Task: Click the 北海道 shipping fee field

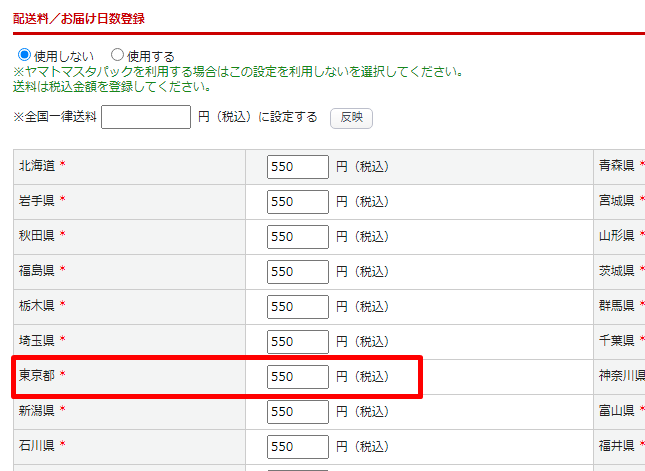Action: [298, 167]
